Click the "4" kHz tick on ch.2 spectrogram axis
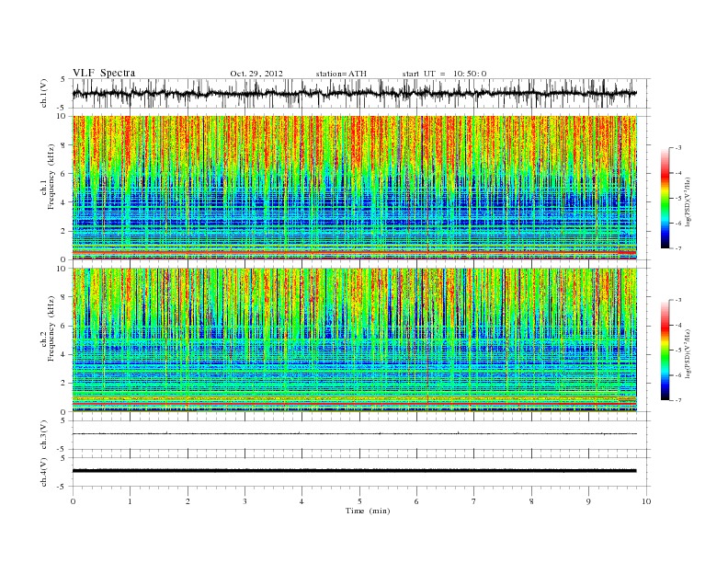This screenshot has height=563, width=728. [64, 354]
